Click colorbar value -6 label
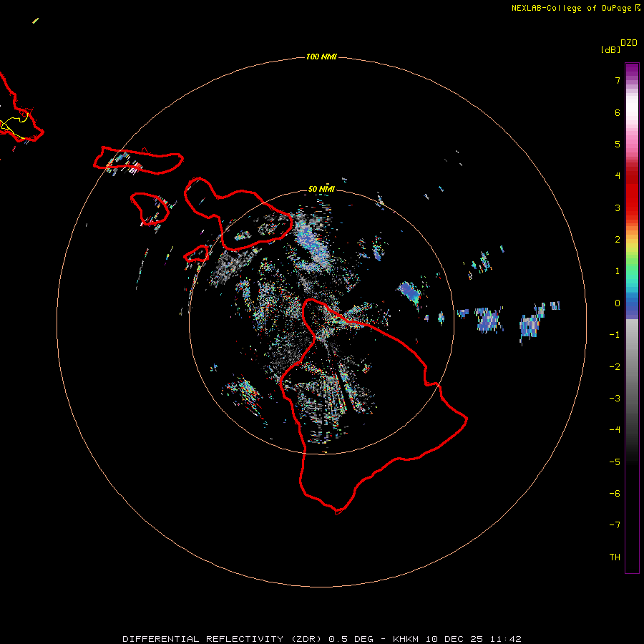 coord(615,494)
